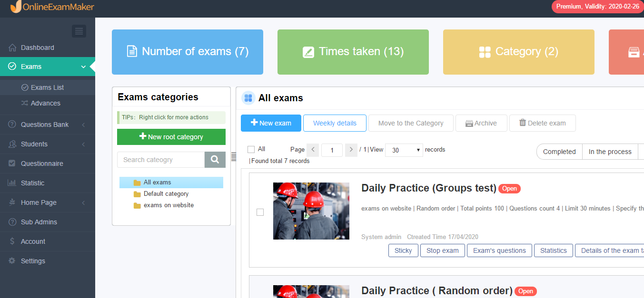644x298 pixels.
Task: Click the pencil icon in Times taken card
Action: [x=308, y=52]
